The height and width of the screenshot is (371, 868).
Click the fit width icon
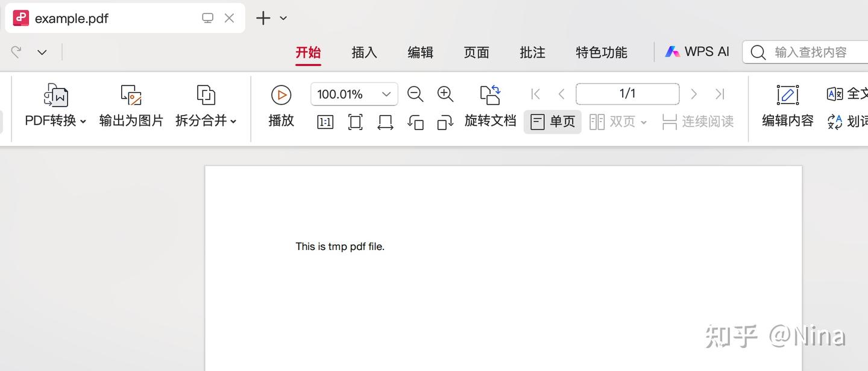point(385,122)
